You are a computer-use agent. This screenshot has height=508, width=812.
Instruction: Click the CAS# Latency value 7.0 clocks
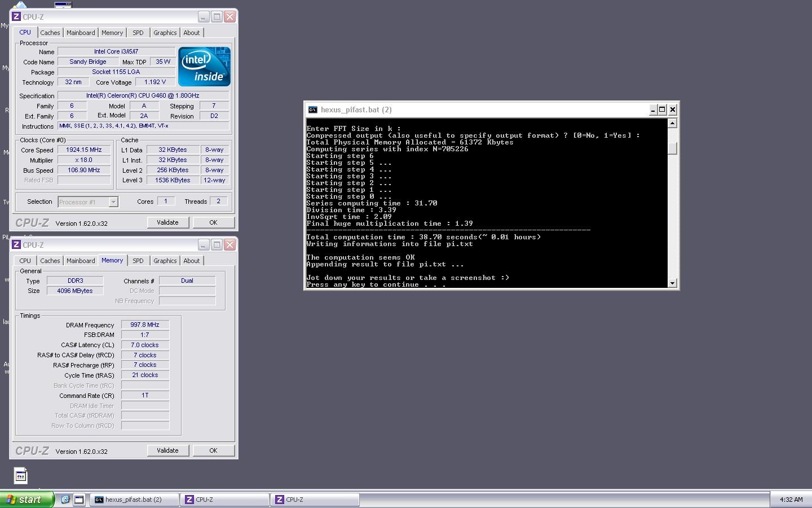[145, 345]
